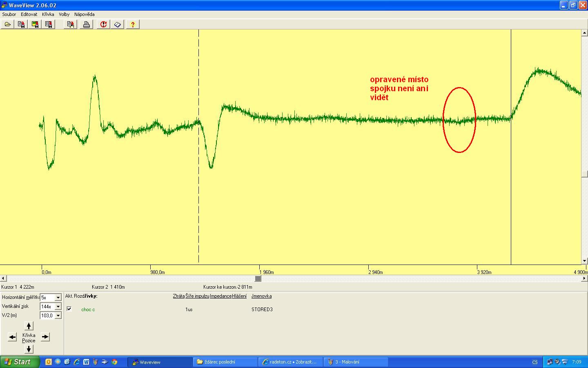The height and width of the screenshot is (368, 588).
Task: Click the Hlášení column header
Action: (x=239, y=296)
